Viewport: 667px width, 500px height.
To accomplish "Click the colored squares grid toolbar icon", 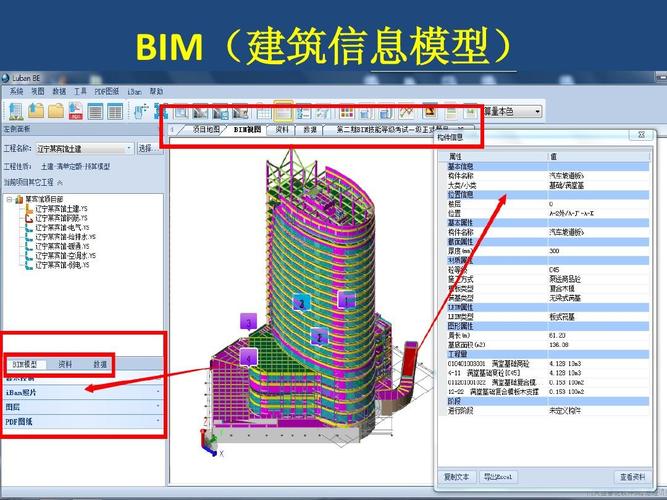I will pos(347,113).
